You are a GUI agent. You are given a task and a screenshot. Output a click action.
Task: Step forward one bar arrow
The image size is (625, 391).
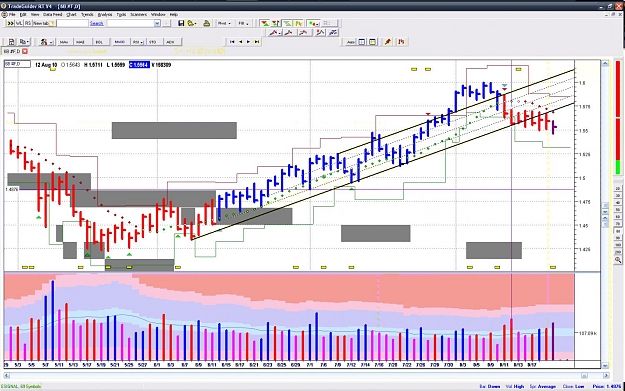(x=248, y=41)
